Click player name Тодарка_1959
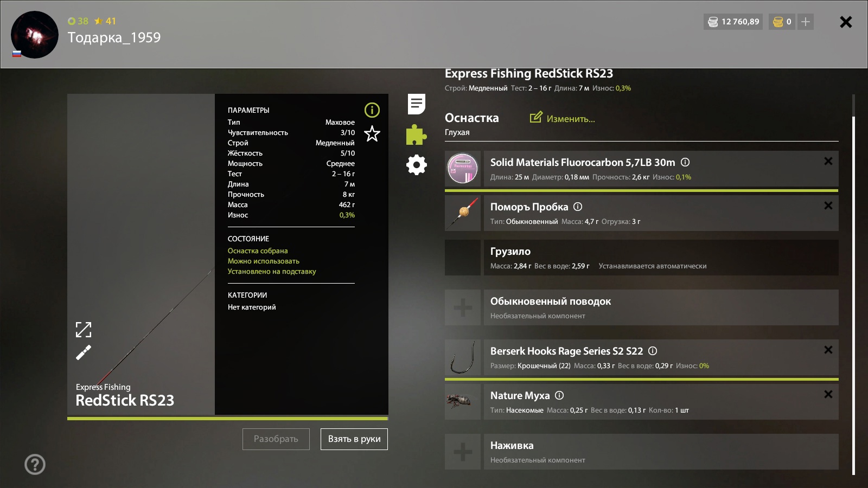This screenshot has width=868, height=488. tap(114, 37)
